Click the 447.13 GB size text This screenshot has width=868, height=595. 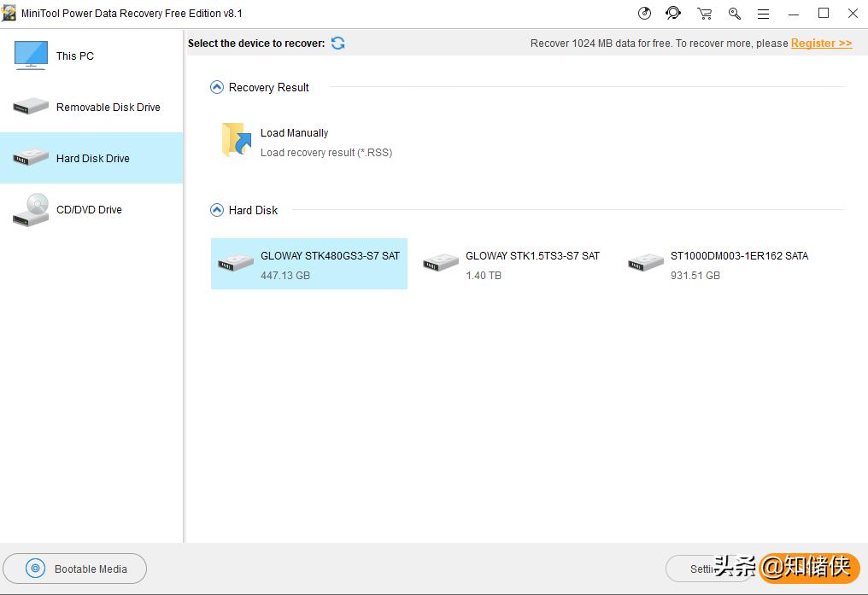(285, 276)
